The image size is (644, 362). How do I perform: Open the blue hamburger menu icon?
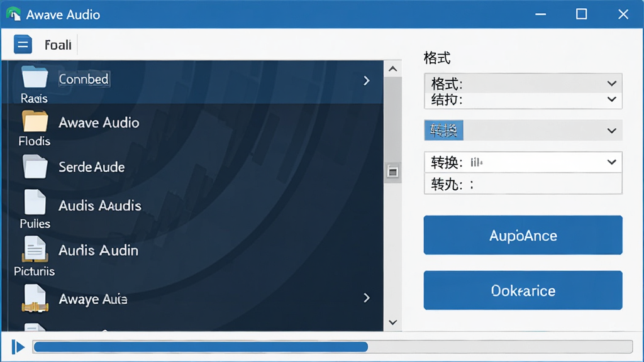(x=23, y=45)
